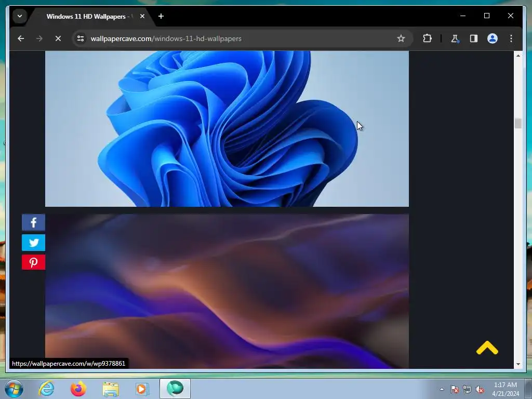The height and width of the screenshot is (399, 532).
Task: Launch Internet Explorer from taskbar
Action: coord(46,389)
